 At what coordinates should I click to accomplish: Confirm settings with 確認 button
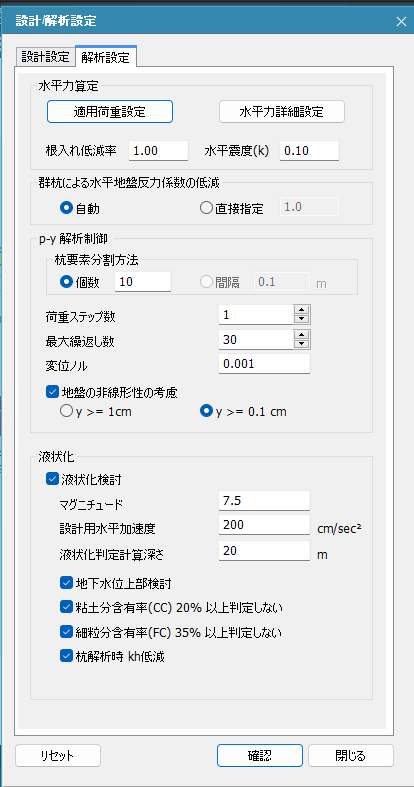coord(260,755)
